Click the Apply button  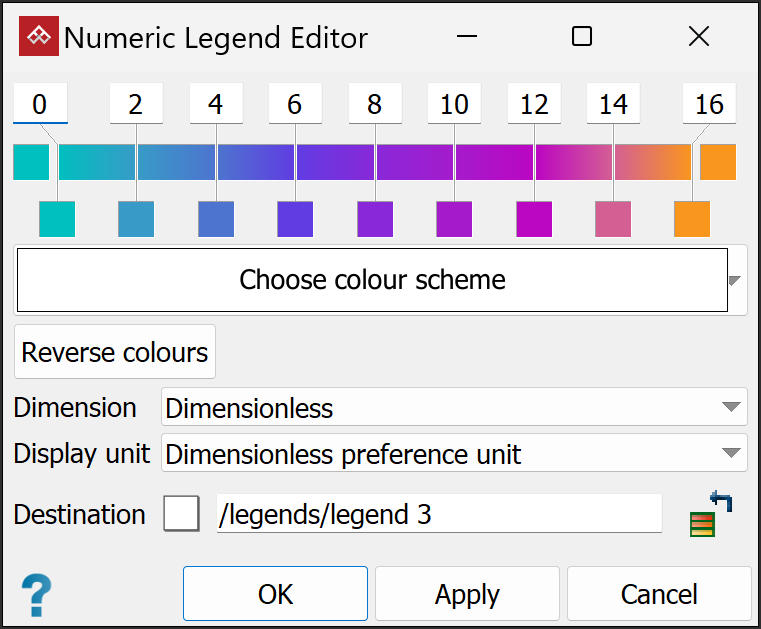point(467,594)
